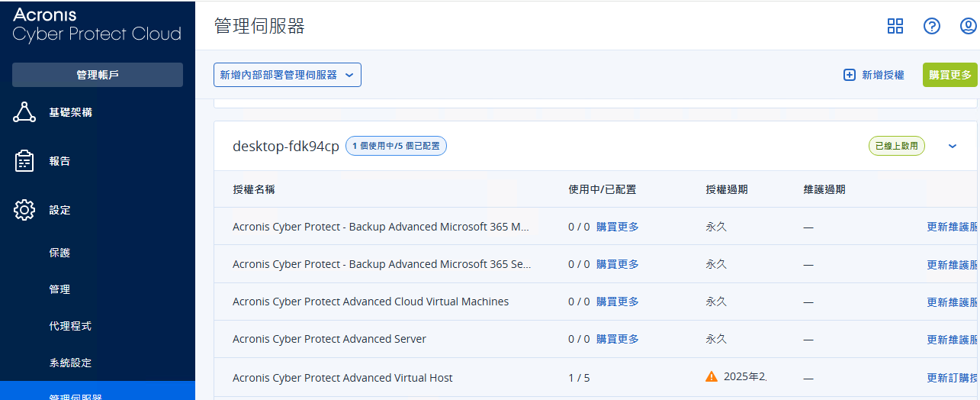Click 更新維護服 for Advanced Server row

point(953,339)
